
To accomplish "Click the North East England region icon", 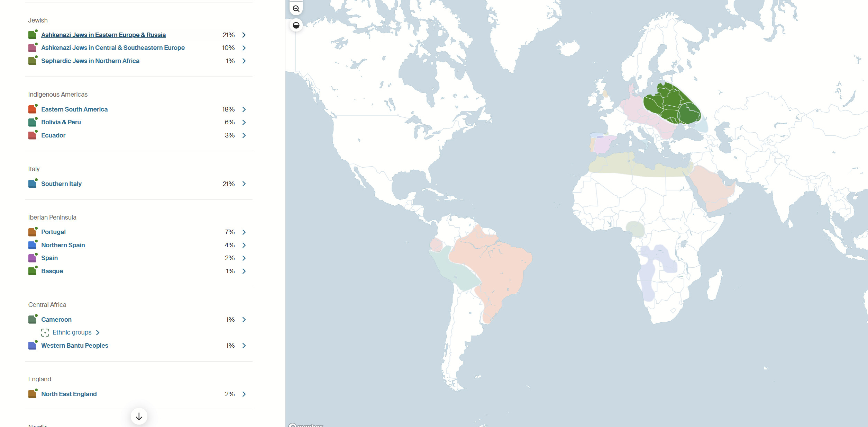I will tap(33, 394).
